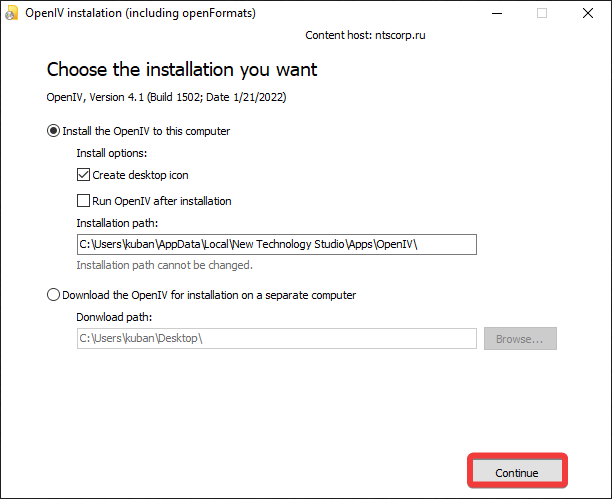Click the 'Content host: ntscorp.ru' text
The height and width of the screenshot is (499, 612).
365,35
